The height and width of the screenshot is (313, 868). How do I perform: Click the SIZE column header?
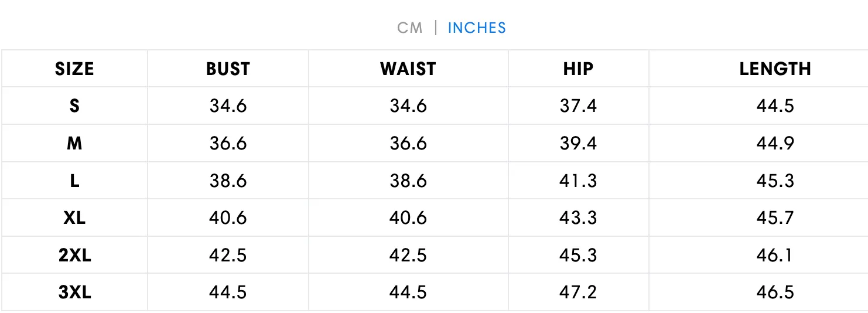(x=74, y=69)
